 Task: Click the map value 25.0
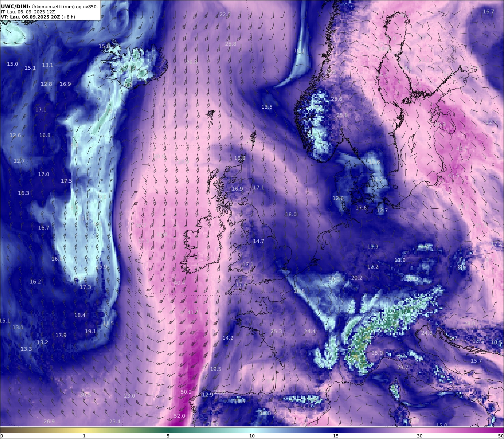coord(377,353)
